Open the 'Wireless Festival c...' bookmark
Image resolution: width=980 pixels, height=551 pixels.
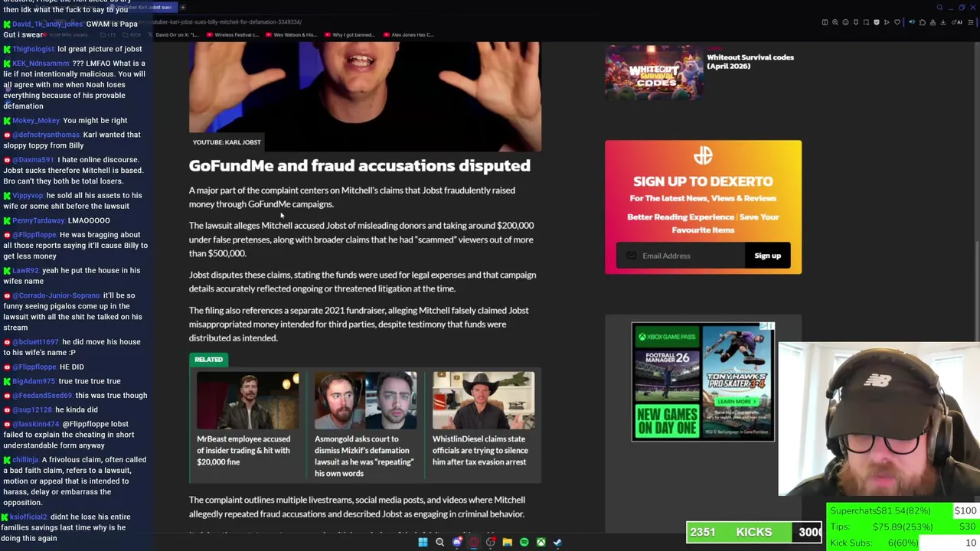[233, 34]
